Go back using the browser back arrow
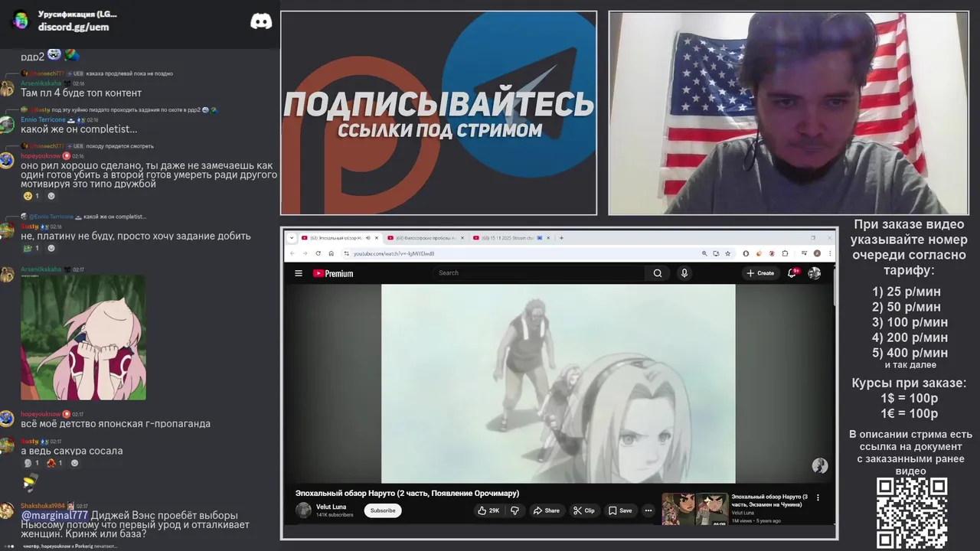Viewport: 980px width, 551px height. tap(292, 253)
